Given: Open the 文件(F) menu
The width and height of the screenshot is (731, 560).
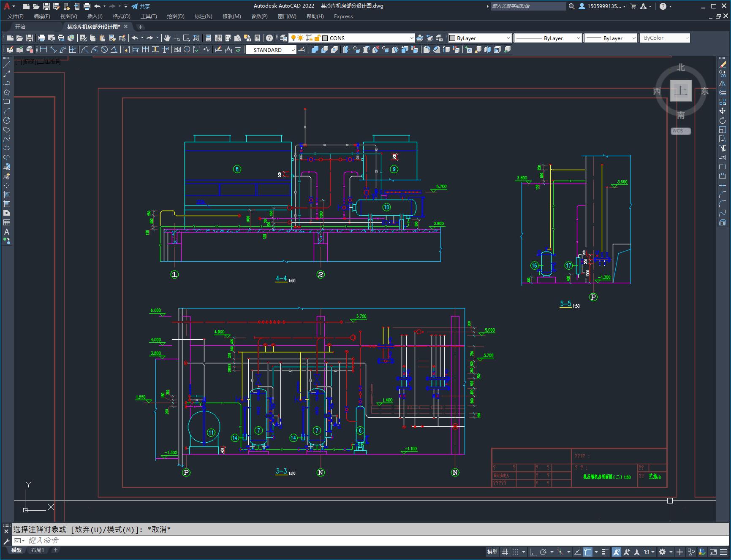Looking at the screenshot, I should click(16, 16).
